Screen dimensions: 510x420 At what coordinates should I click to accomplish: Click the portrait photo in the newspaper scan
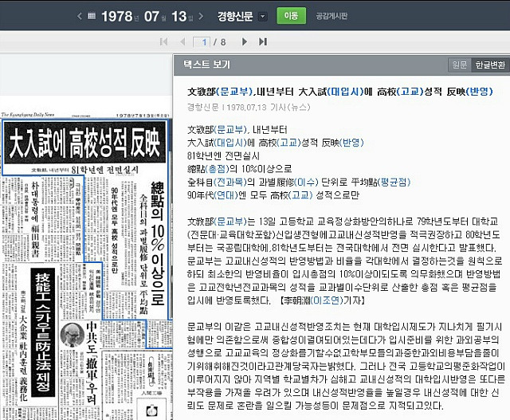click(x=73, y=335)
